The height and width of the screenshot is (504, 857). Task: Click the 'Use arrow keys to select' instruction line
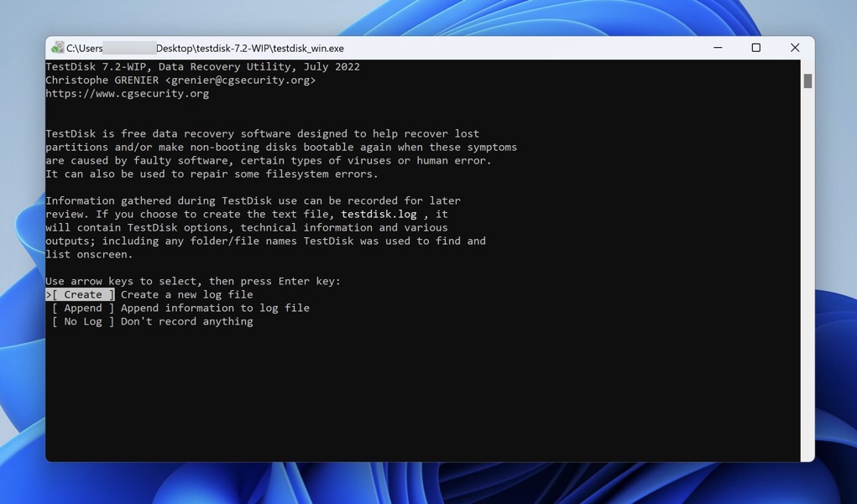[193, 281]
